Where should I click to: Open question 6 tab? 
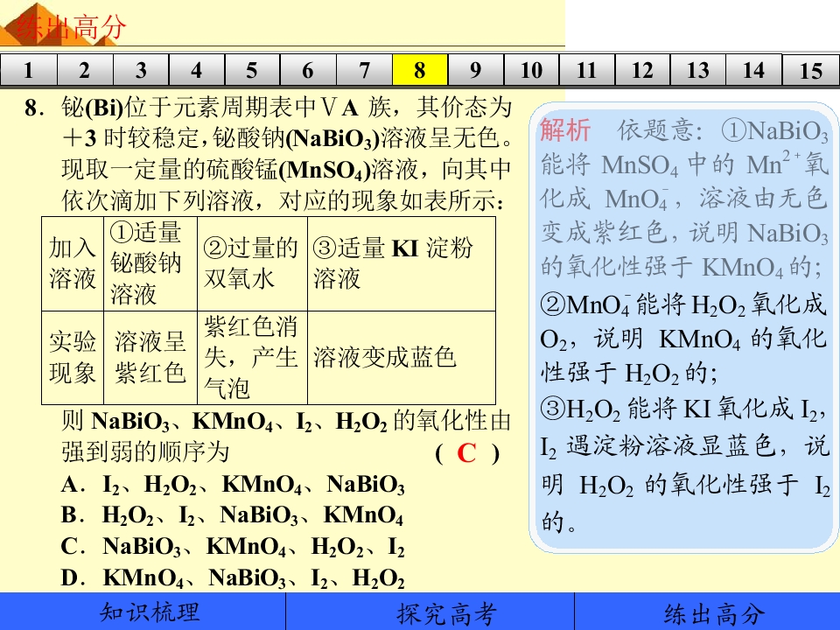tap(308, 70)
